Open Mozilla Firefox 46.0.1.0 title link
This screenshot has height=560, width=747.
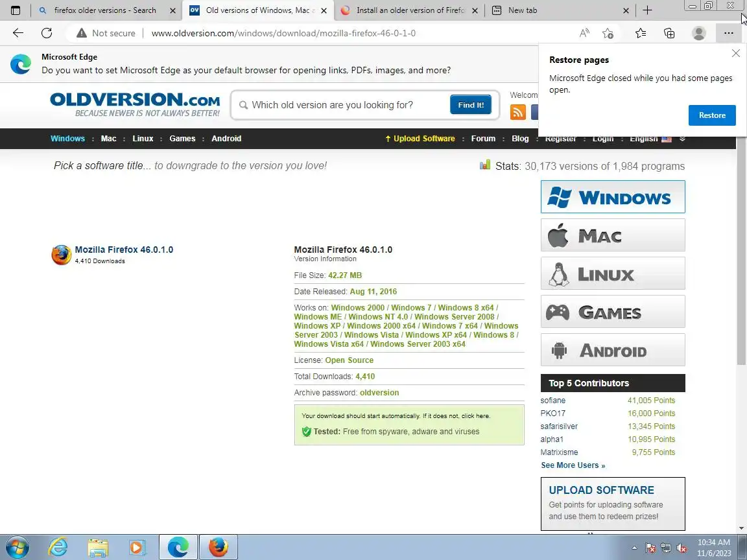(x=124, y=250)
